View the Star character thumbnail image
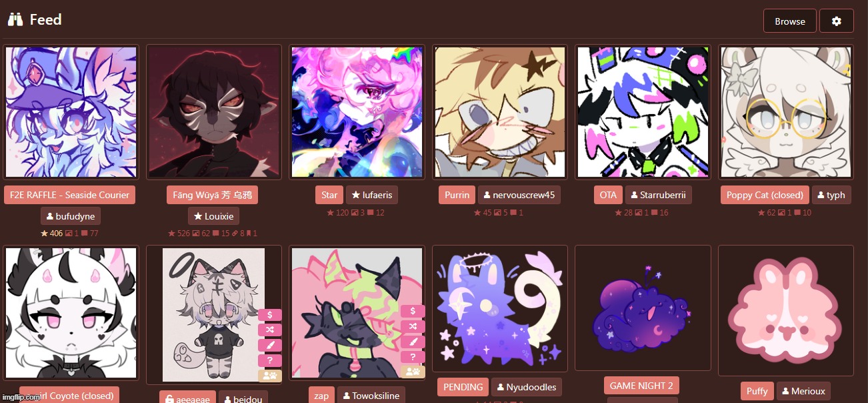Screen dimensions: 868x403 357,112
